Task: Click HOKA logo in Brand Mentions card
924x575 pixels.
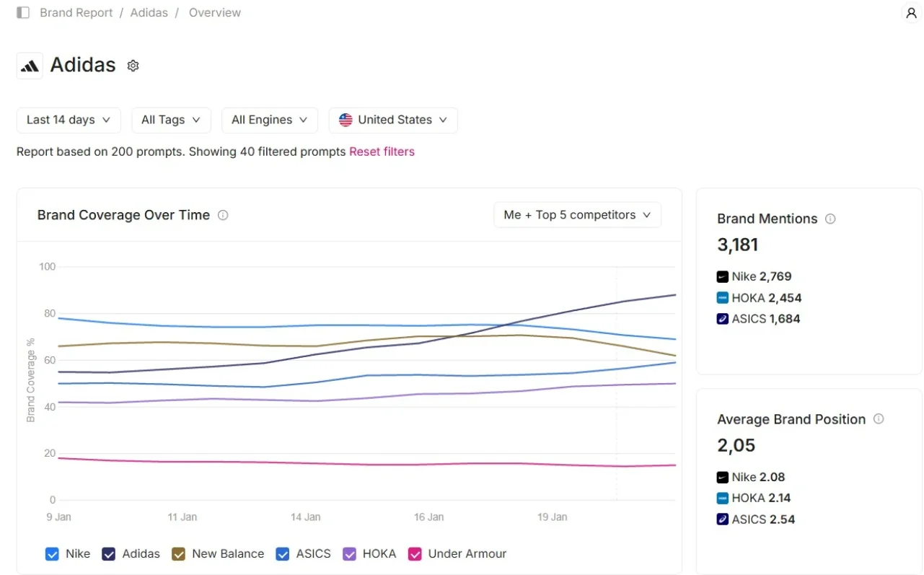Action: coord(723,297)
